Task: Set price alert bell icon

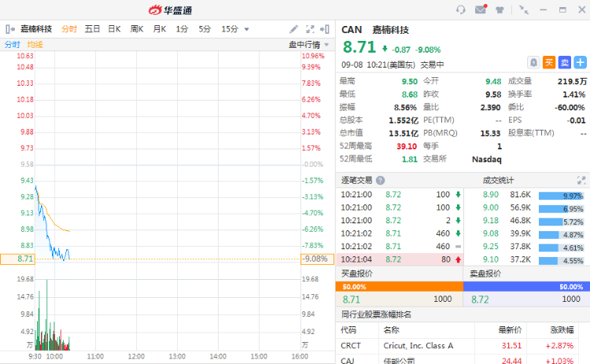Action: (533, 62)
